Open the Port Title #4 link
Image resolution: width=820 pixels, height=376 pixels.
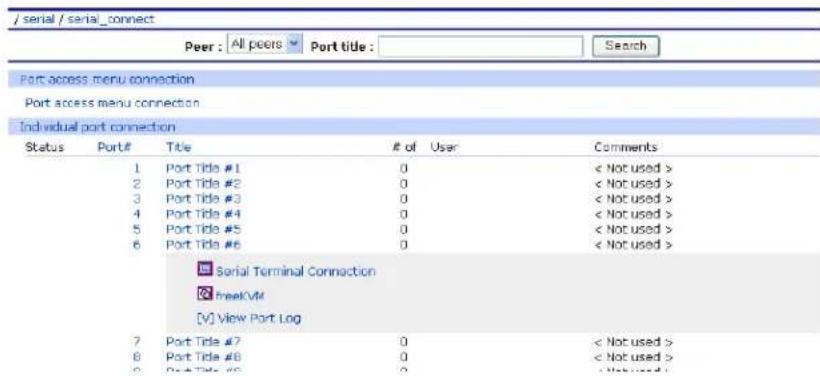203,214
